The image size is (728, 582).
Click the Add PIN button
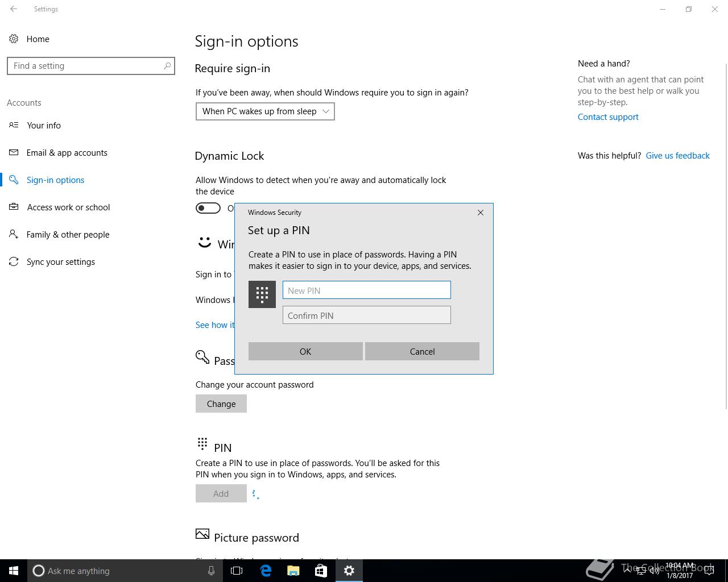[221, 493]
